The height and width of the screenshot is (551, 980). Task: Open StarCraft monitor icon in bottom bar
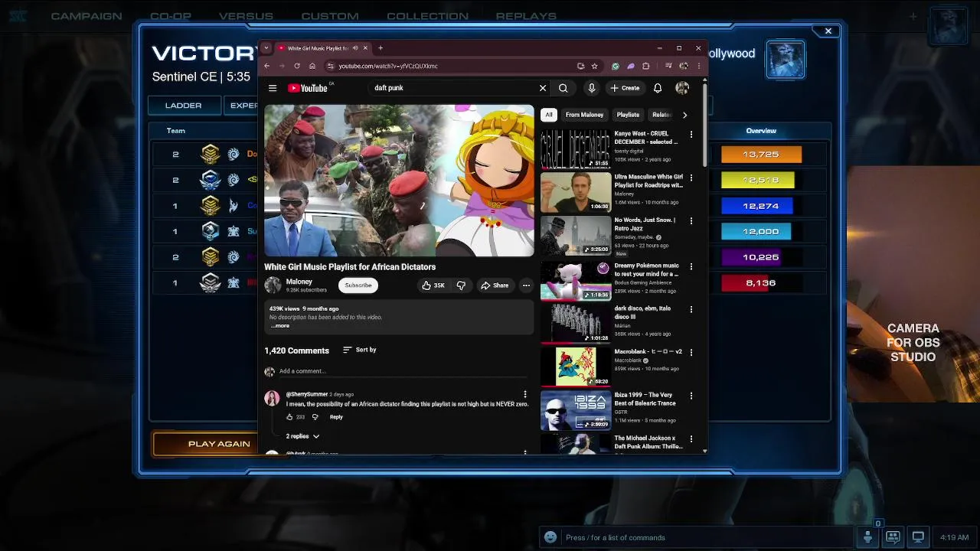918,537
